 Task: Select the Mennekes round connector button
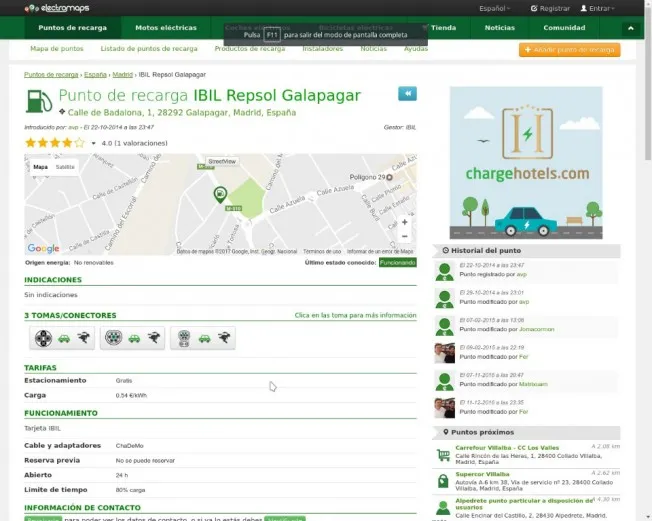(132, 338)
